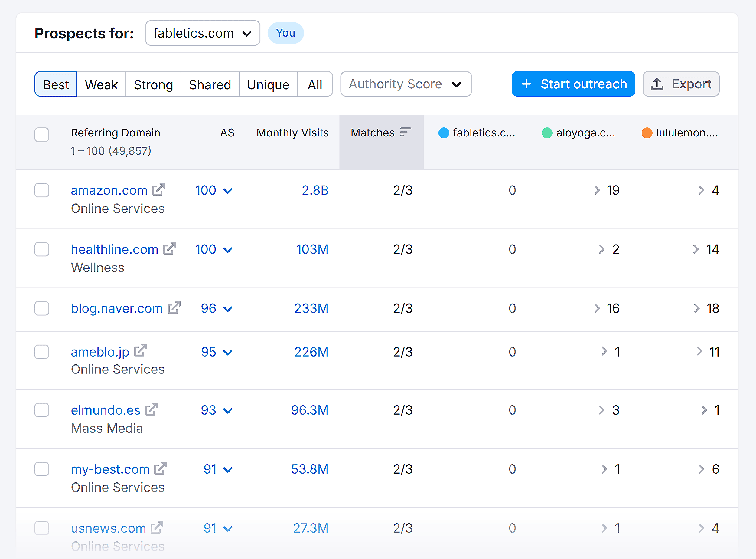Click amazon.com monthly visits 2.8B
Viewport: 756px width, 559px height.
(x=315, y=190)
